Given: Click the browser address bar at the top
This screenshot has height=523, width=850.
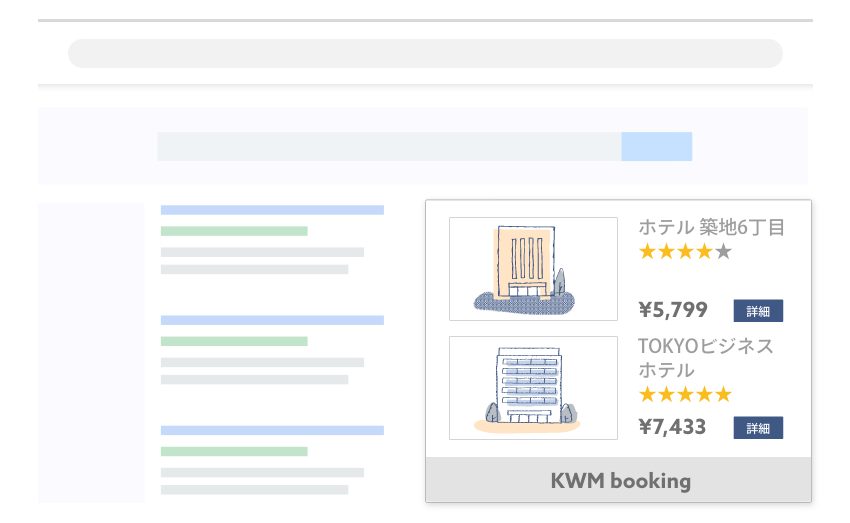Looking at the screenshot, I should (x=425, y=53).
